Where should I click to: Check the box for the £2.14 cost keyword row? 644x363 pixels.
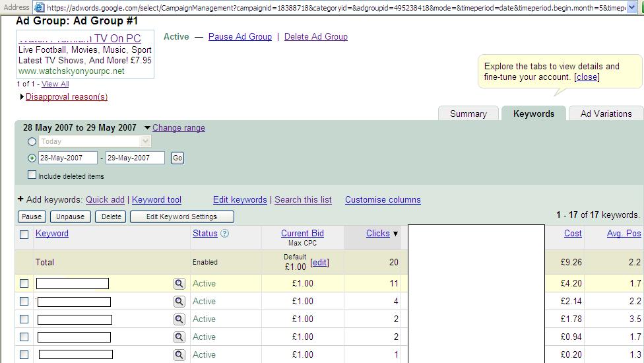(x=24, y=302)
